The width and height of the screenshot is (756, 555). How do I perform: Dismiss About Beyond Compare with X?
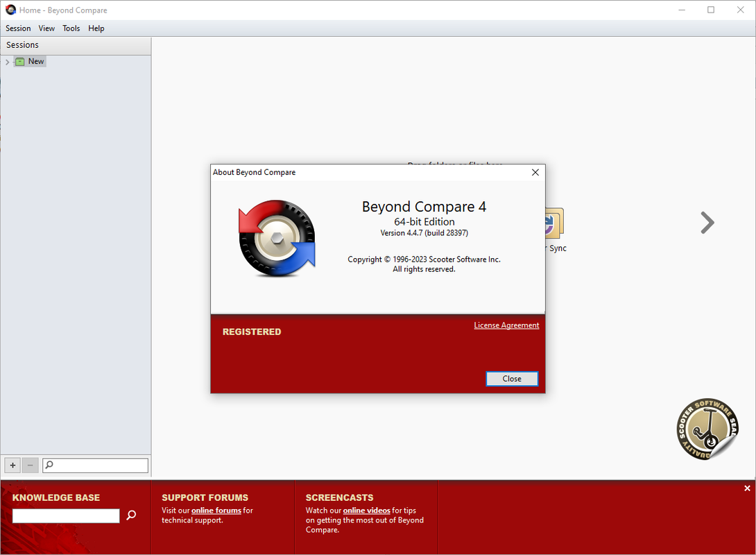pyautogui.click(x=535, y=172)
